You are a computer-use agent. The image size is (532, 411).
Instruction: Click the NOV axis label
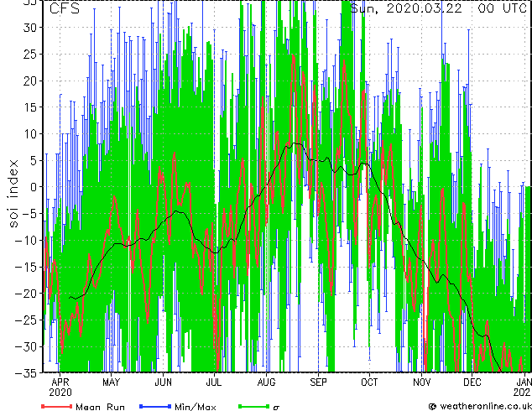pos(422,382)
